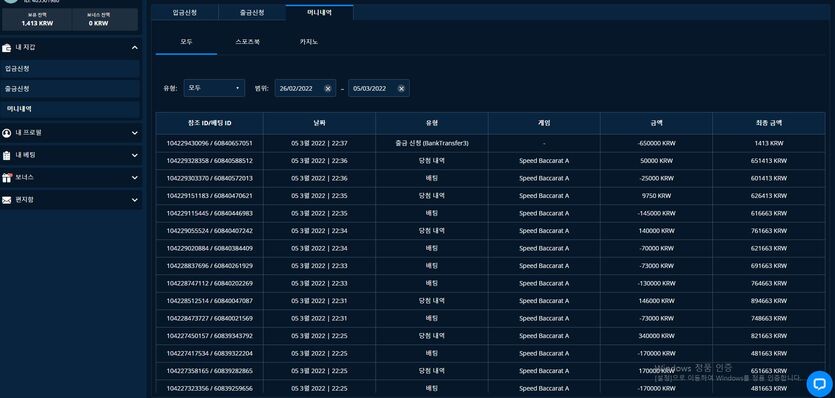Click the gift box icon beside 보너스
This screenshot has width=835, height=398.
pos(6,177)
